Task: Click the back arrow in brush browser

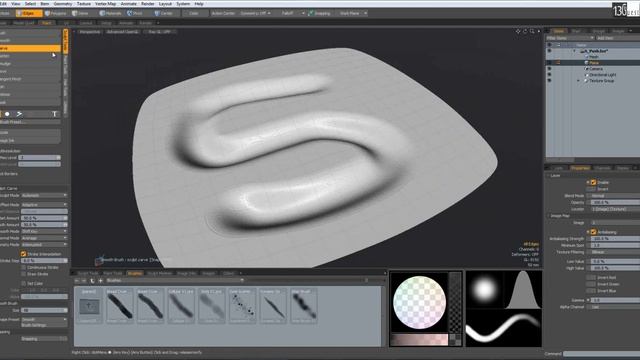Action: 77,280
